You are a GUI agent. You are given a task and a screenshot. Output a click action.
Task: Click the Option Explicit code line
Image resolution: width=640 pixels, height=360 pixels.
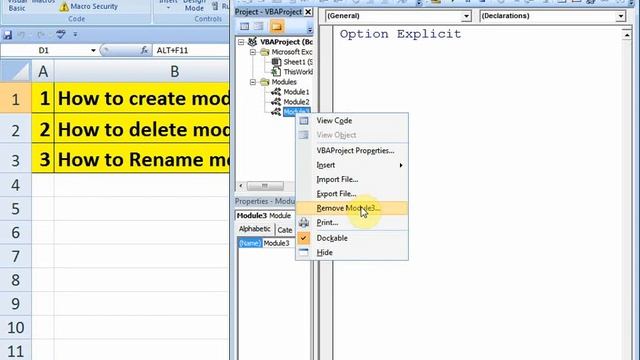click(x=400, y=34)
